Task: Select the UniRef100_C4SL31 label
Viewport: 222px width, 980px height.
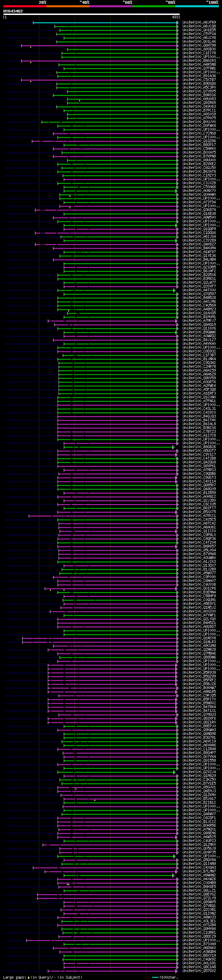Action: click(199, 408)
